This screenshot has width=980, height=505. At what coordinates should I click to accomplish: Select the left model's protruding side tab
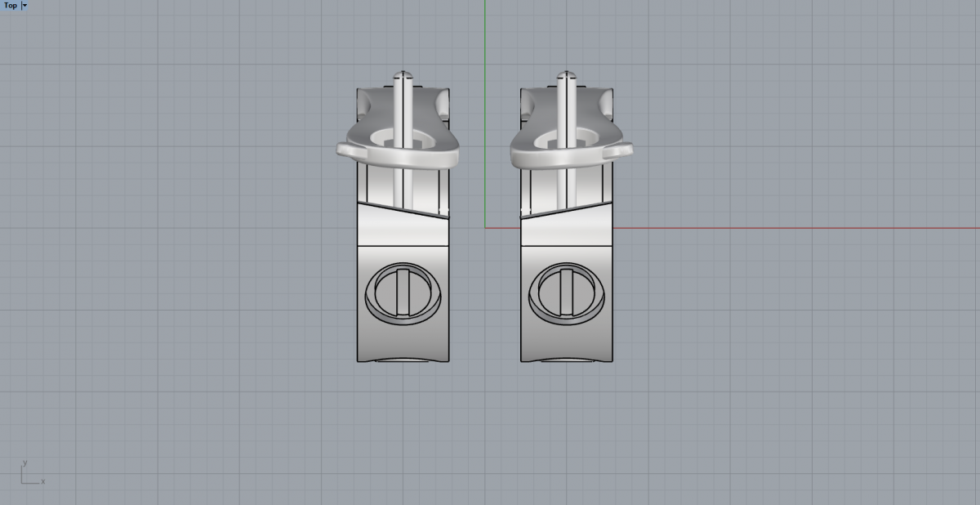(346, 150)
